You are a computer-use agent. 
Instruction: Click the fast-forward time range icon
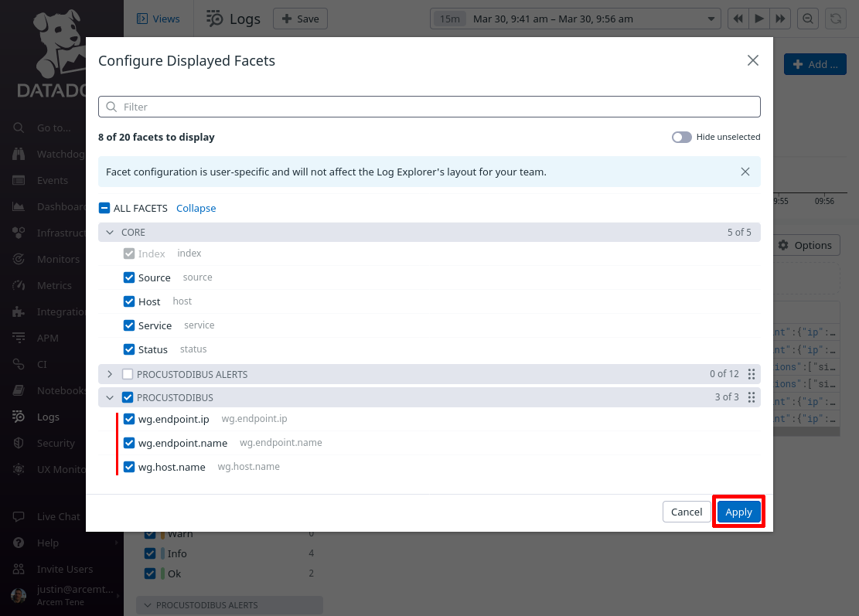[780, 19]
